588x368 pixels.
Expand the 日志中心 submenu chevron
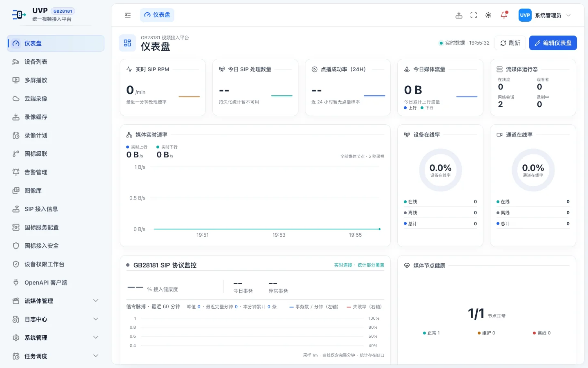(x=96, y=319)
